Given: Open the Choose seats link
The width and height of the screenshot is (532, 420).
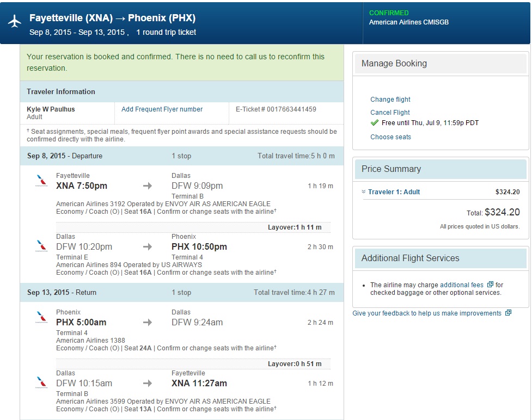Looking at the screenshot, I should [x=390, y=137].
